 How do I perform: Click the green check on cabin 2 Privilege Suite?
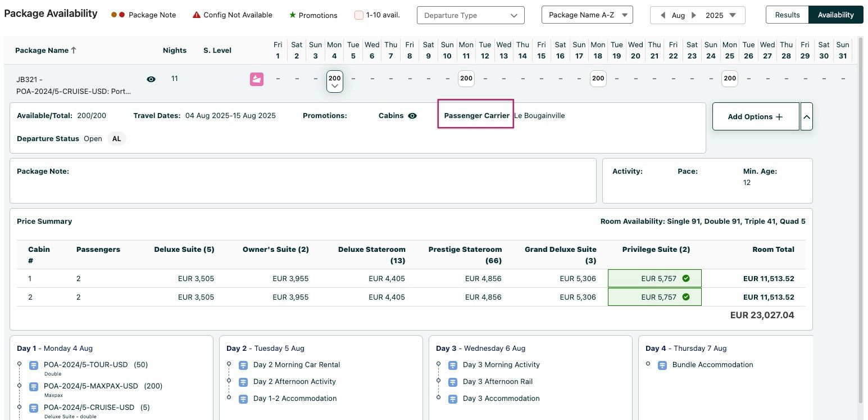point(686,297)
